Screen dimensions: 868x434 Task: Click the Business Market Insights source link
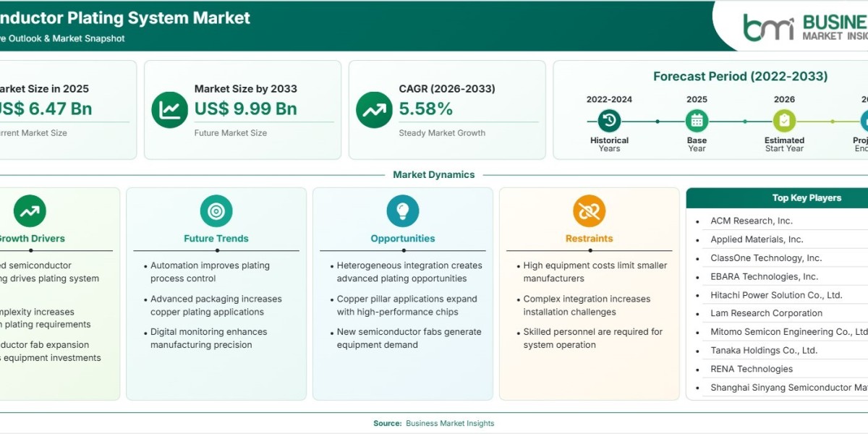click(x=450, y=423)
